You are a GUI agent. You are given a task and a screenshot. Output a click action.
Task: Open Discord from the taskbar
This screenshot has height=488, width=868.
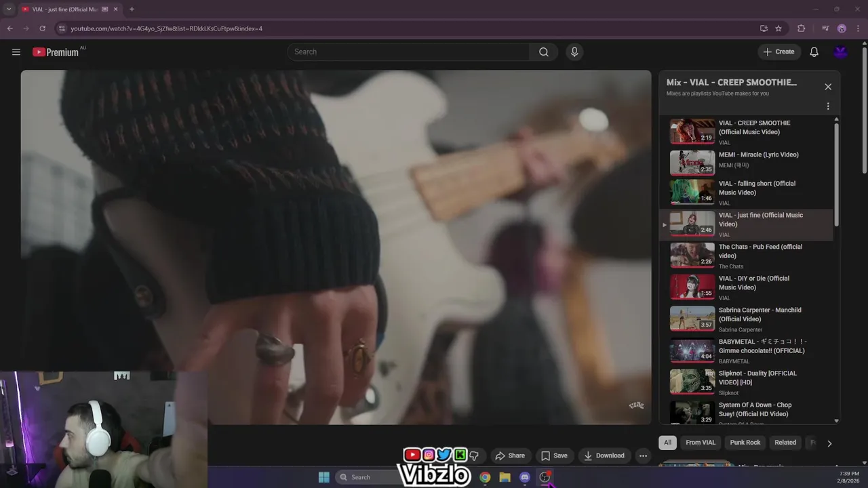pyautogui.click(x=524, y=477)
